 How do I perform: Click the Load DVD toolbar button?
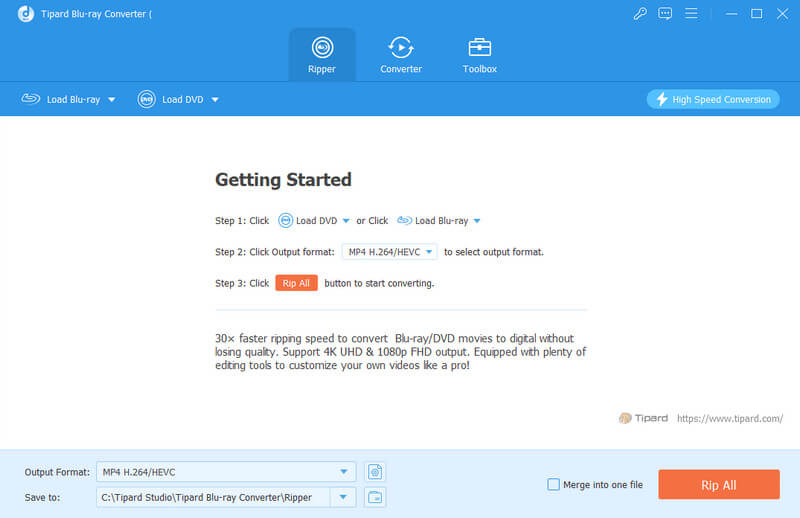(x=170, y=100)
